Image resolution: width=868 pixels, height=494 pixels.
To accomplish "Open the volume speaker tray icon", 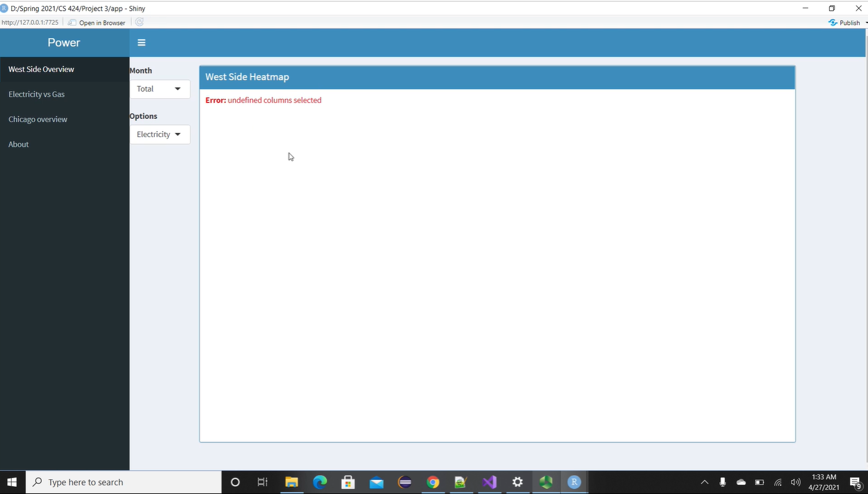I will 796,482.
